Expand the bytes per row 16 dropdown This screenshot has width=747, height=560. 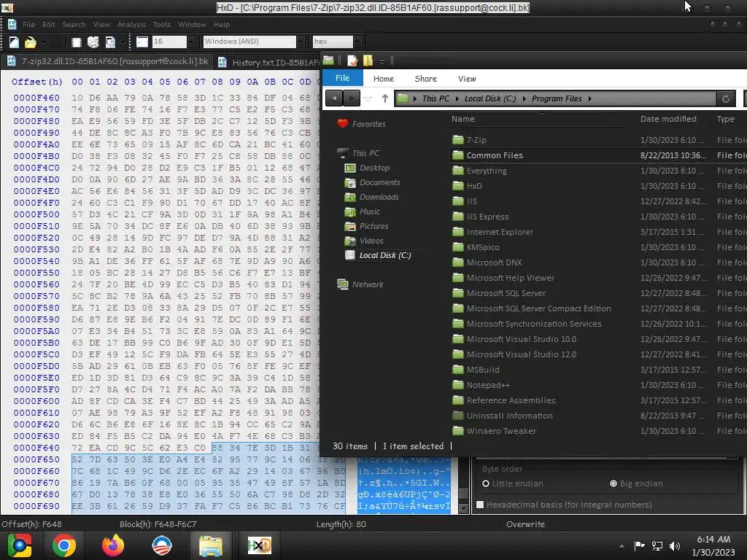point(191,42)
